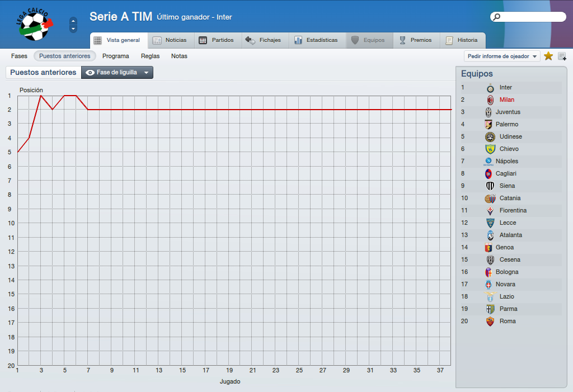Screen dimensions: 573x392
Task: Click the Nápoles club badge
Action: point(488,161)
